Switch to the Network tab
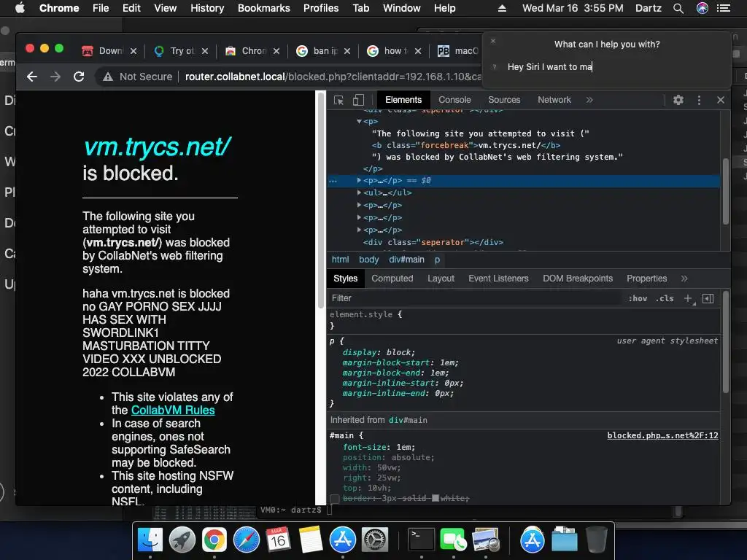Image resolution: width=747 pixels, height=560 pixels. click(x=554, y=100)
